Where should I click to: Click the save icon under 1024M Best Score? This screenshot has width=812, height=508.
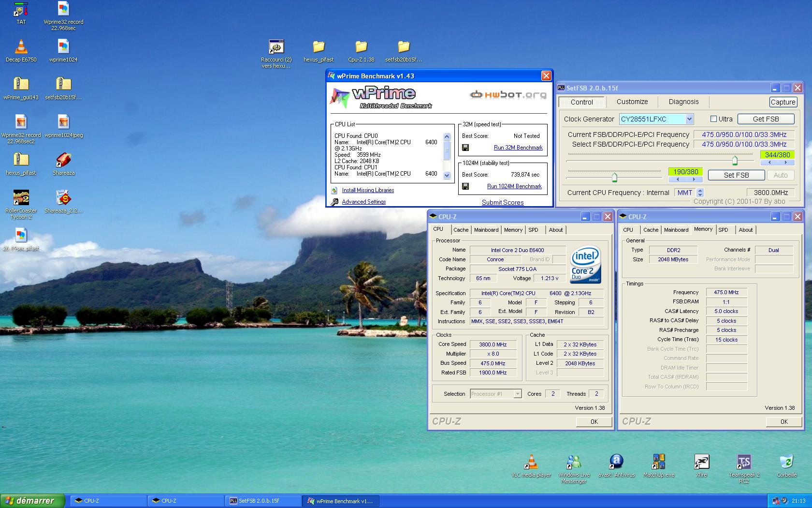(x=465, y=186)
